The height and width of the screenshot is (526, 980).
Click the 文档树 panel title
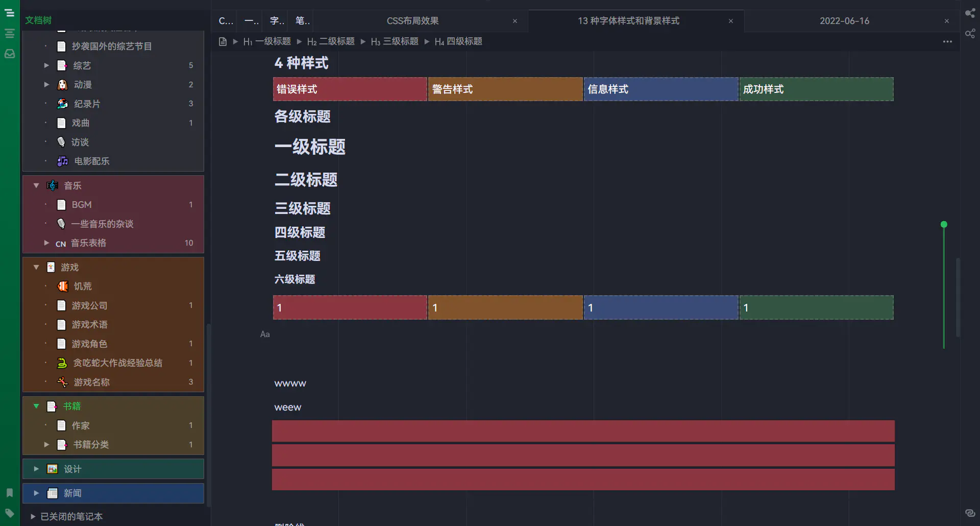coord(38,20)
